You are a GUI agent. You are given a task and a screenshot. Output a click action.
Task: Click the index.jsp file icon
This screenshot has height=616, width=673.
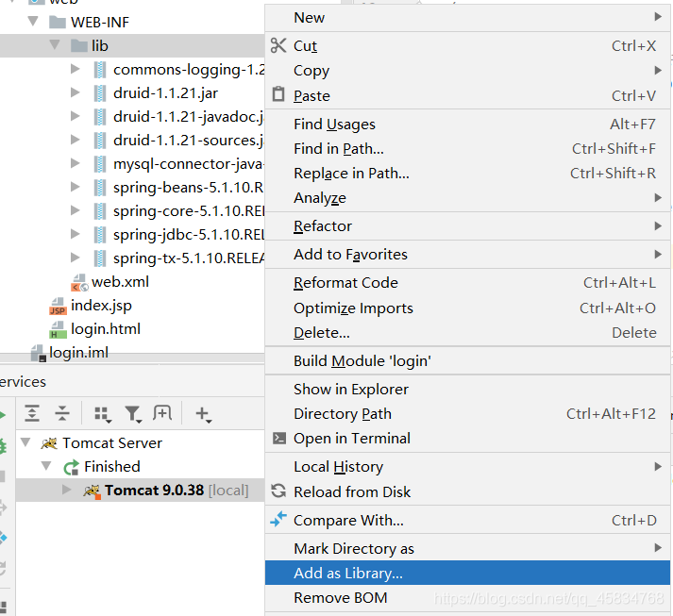point(58,306)
